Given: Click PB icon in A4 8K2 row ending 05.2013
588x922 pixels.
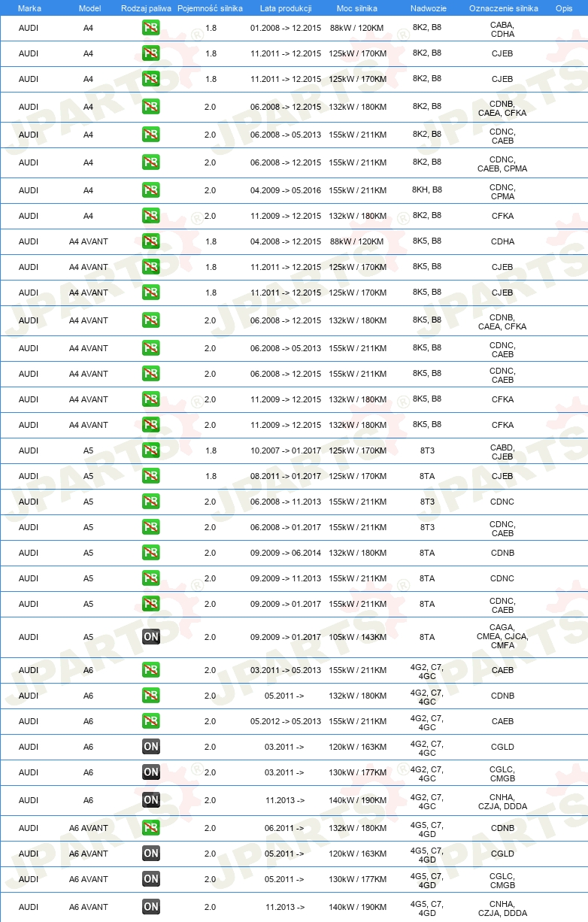Looking at the screenshot, I should pyautogui.click(x=151, y=135).
